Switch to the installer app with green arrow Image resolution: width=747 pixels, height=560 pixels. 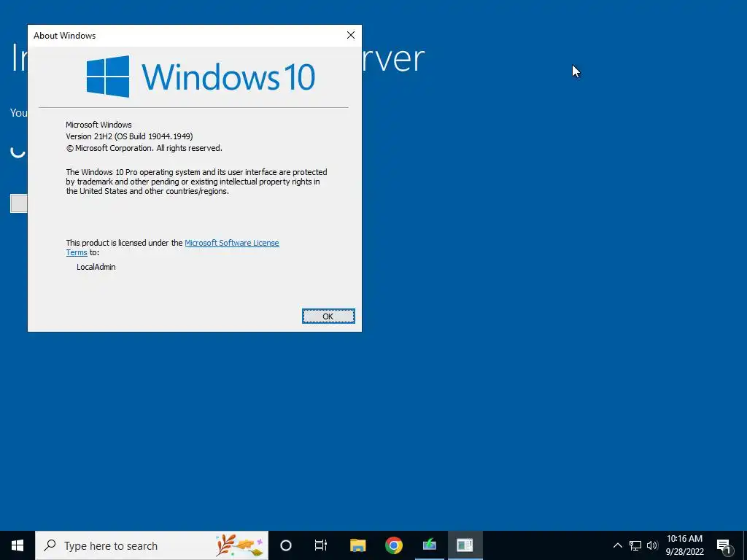pyautogui.click(x=429, y=545)
